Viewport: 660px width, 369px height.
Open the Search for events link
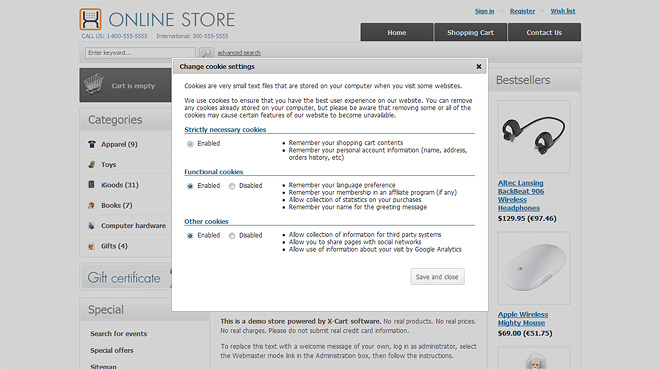(x=119, y=334)
